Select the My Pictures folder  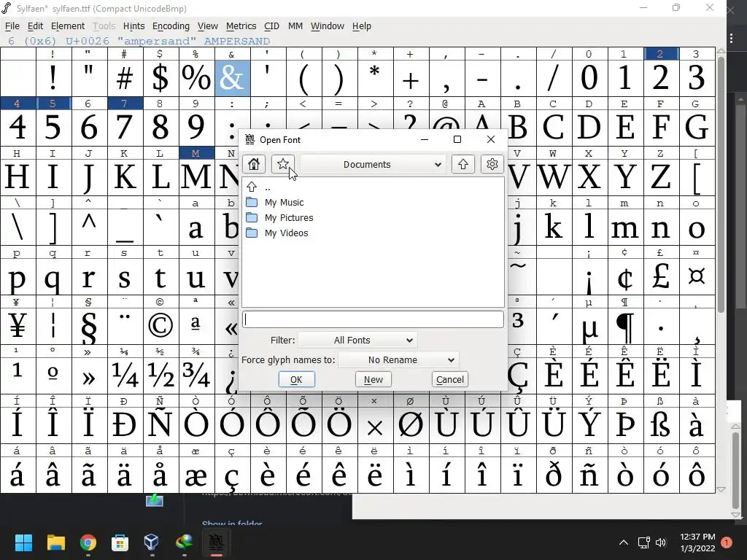point(289,217)
